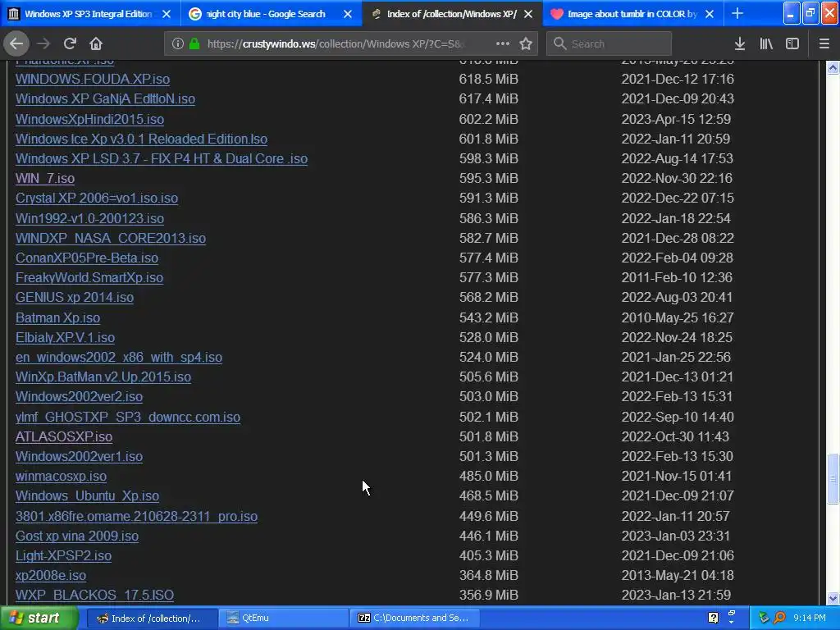
Task: Open winmacosxp.iso link
Action: (x=61, y=477)
